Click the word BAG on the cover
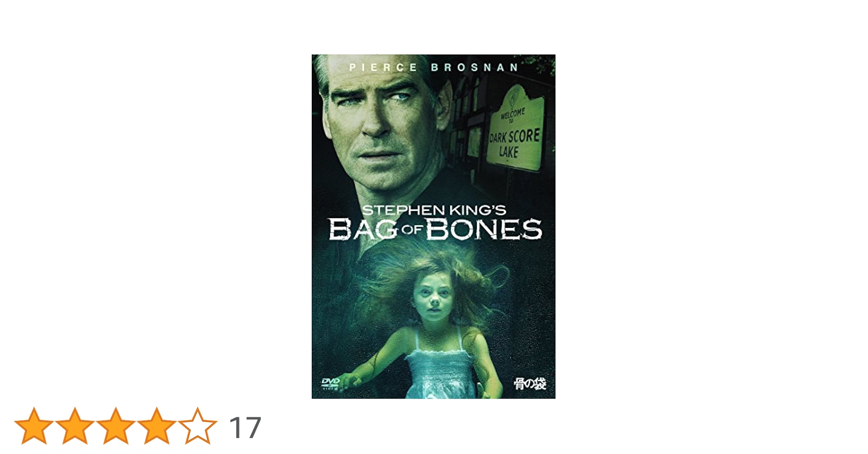The width and height of the screenshot is (868, 454). click(364, 229)
